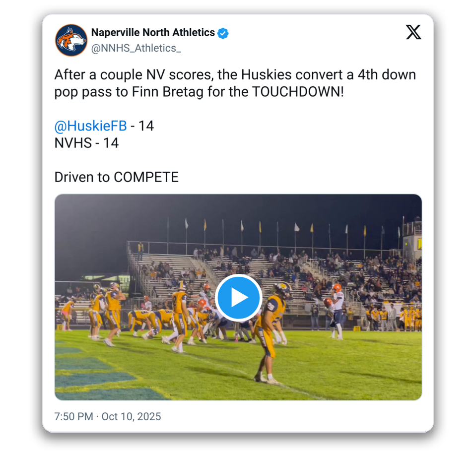This screenshot has width=476, height=454.
Task: Open the X logo in the corner
Action: [413, 32]
